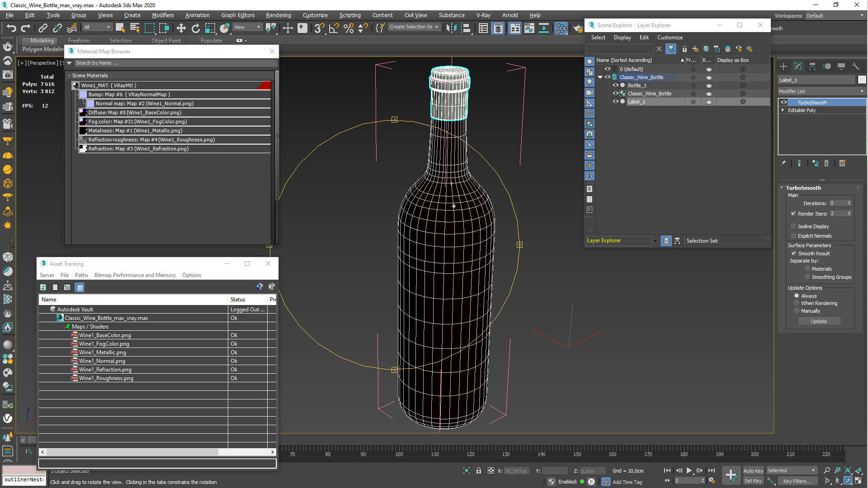Enable the Isoline Display checkbox
Viewport: 868px width, 488px height.
coord(793,226)
